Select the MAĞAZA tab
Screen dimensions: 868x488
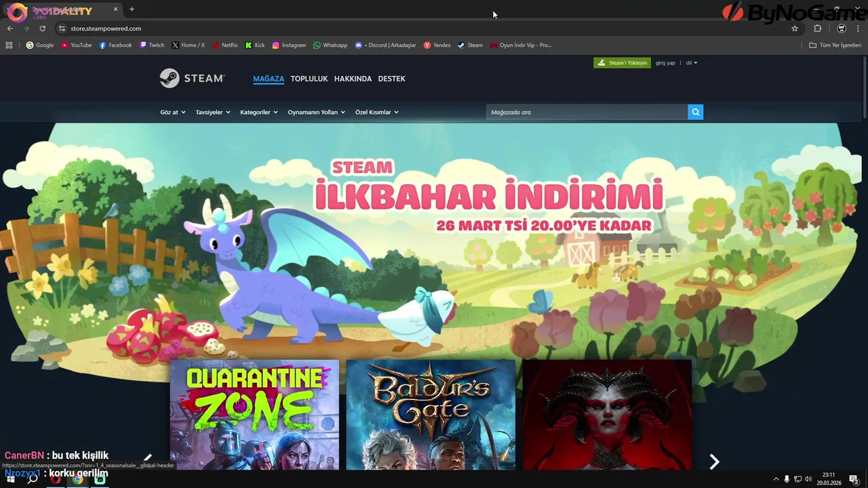point(269,79)
